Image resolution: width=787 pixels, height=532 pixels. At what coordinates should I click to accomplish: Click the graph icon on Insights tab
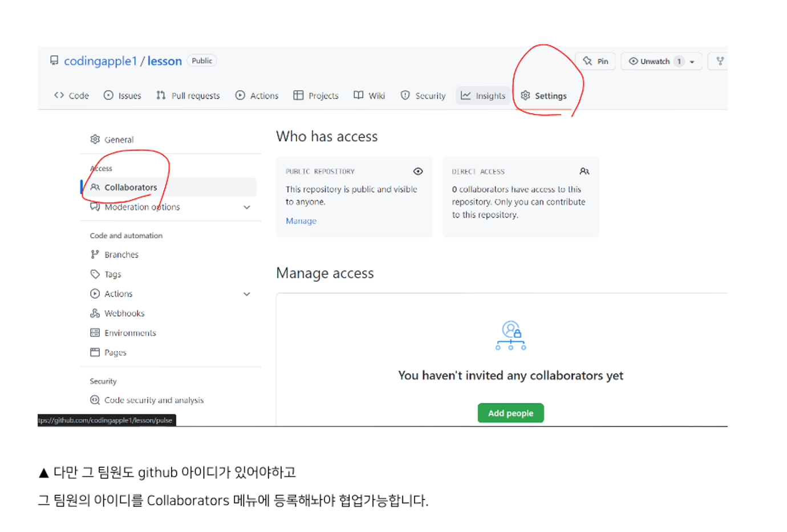pyautogui.click(x=466, y=96)
